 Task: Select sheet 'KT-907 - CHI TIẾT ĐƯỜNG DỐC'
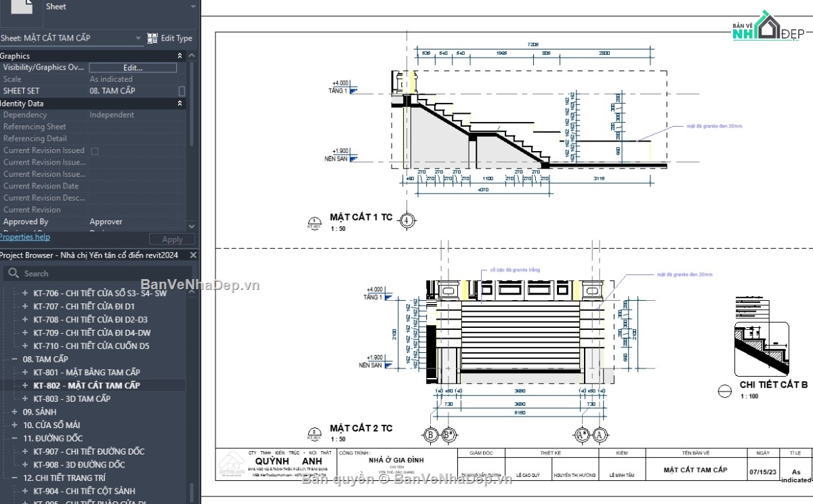click(89, 451)
